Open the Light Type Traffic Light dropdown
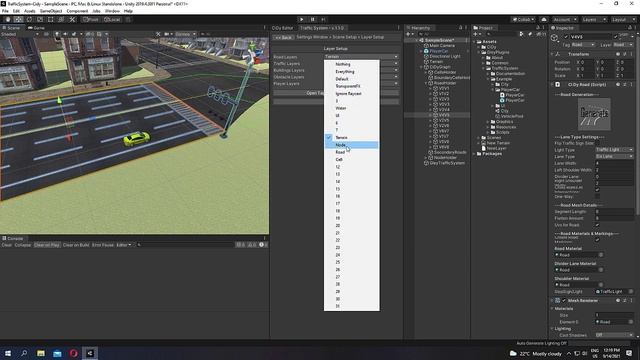 point(614,150)
